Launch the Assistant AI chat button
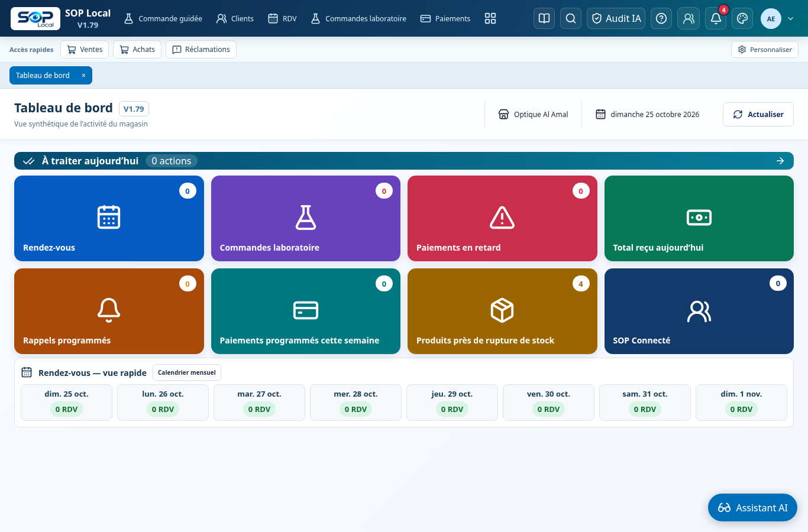The image size is (808, 532). coord(752,508)
